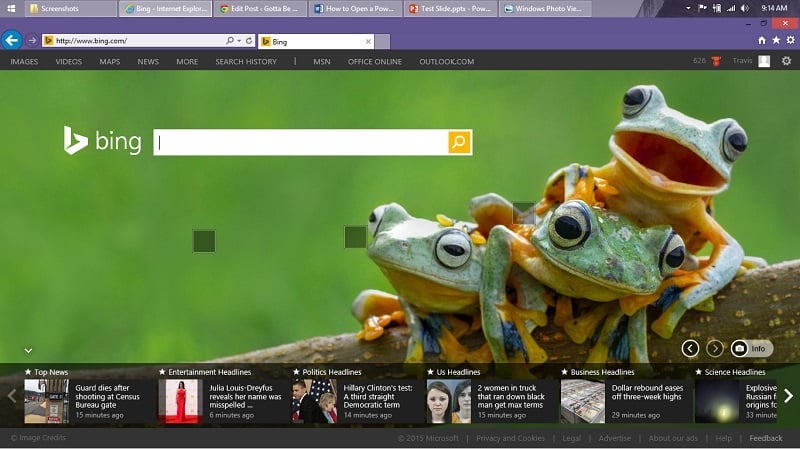Open IE favorites star icon
Screen dimensions: 800x449
pyautogui.click(x=775, y=41)
